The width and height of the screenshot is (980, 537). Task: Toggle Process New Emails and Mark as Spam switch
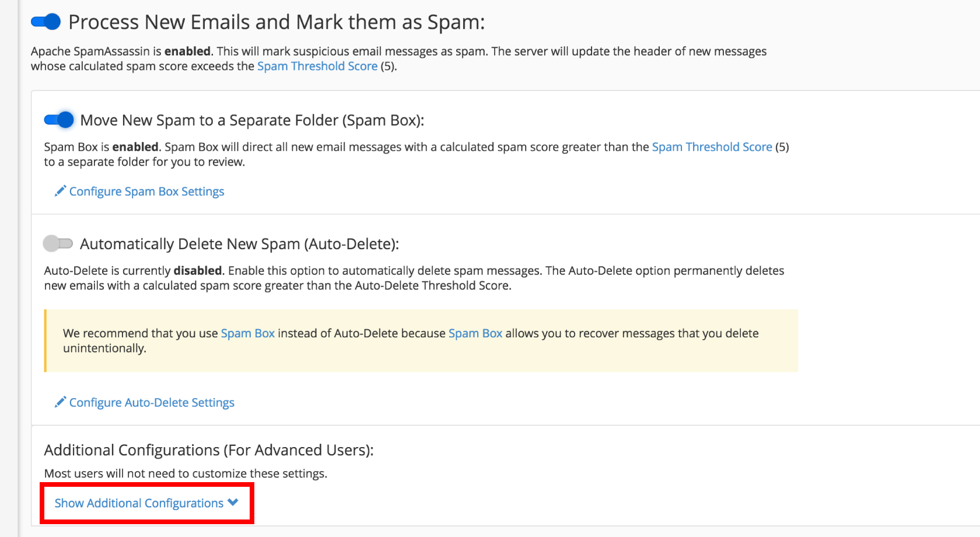(46, 22)
